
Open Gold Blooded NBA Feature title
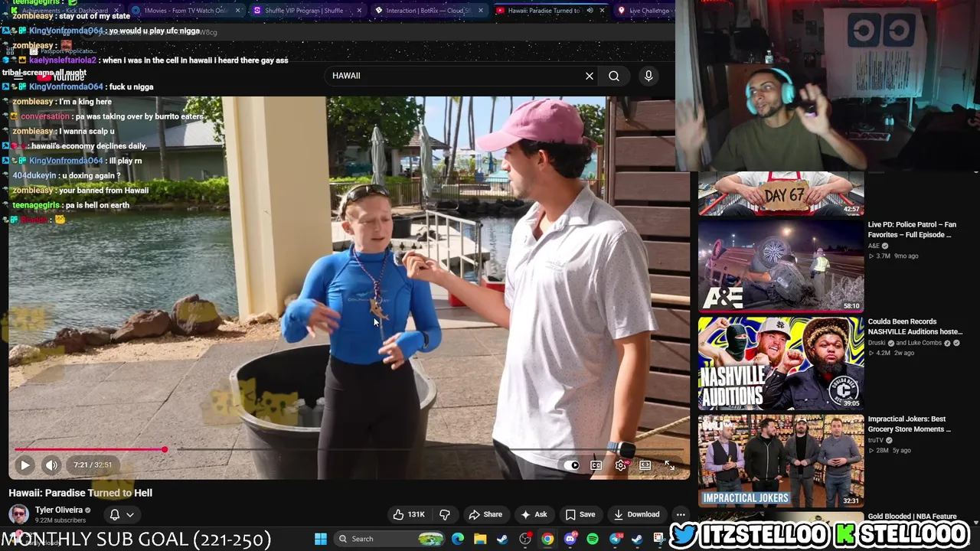pyautogui.click(x=913, y=517)
